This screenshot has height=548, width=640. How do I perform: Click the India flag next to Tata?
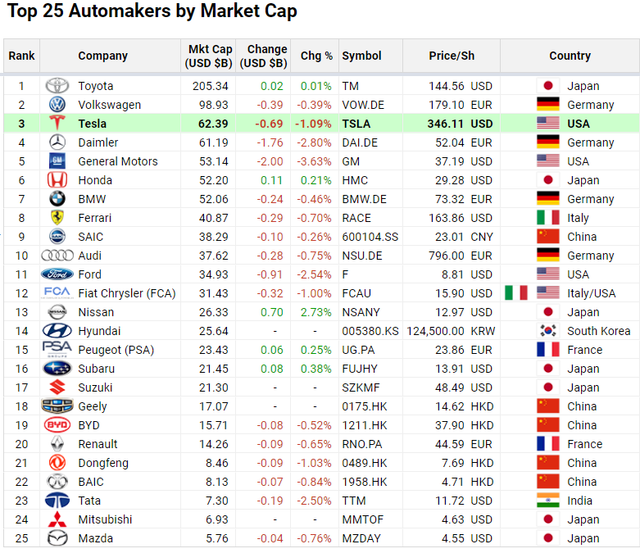pos(547,501)
